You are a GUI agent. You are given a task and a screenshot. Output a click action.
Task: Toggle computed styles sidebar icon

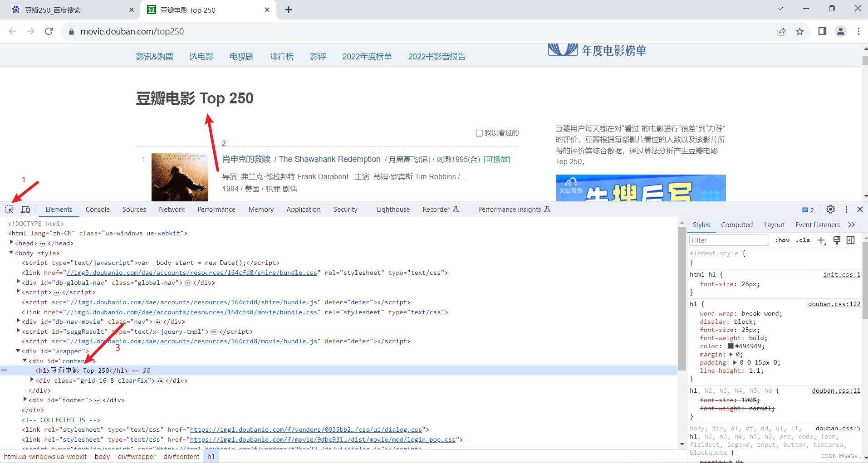[851, 240]
